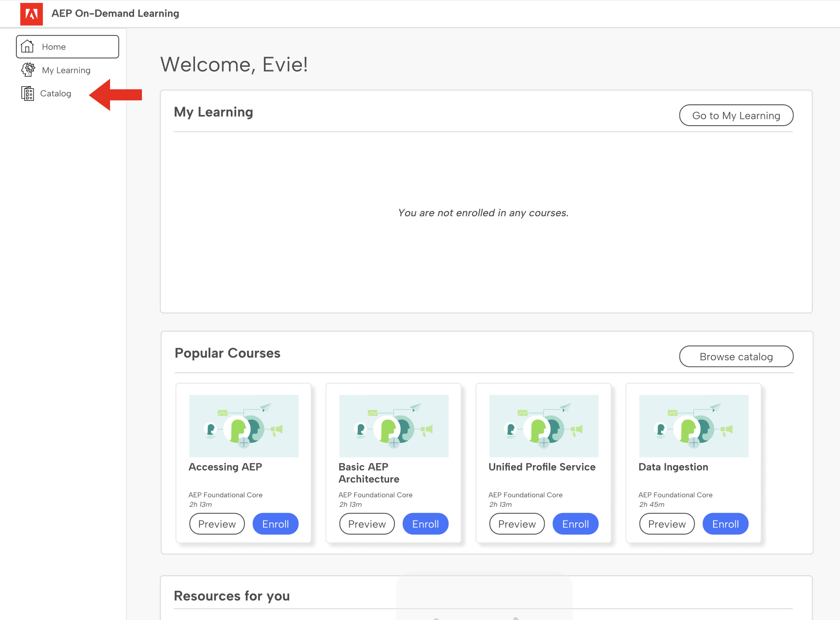Click the Resources for you heading
Image resolution: width=840 pixels, height=620 pixels.
click(x=232, y=596)
